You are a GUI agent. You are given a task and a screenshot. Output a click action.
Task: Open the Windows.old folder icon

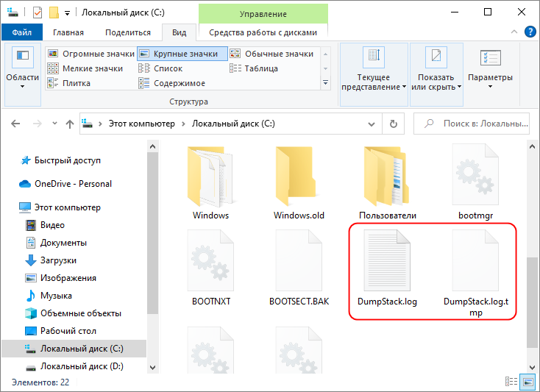299,177
